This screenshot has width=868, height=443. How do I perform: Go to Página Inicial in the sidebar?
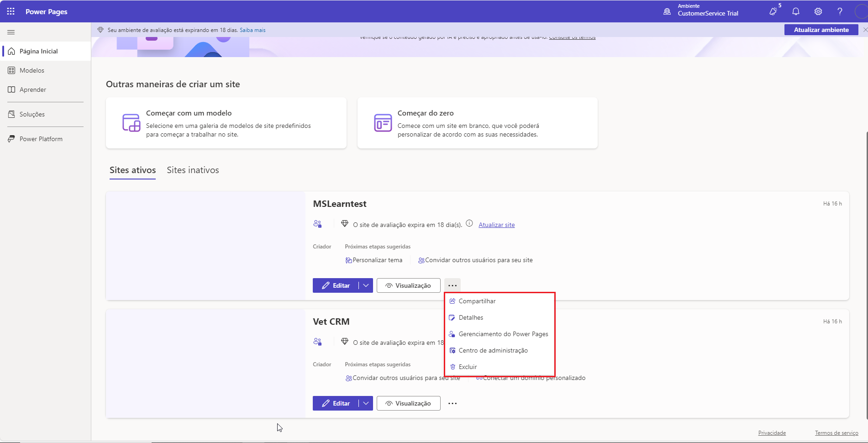[x=46, y=51]
